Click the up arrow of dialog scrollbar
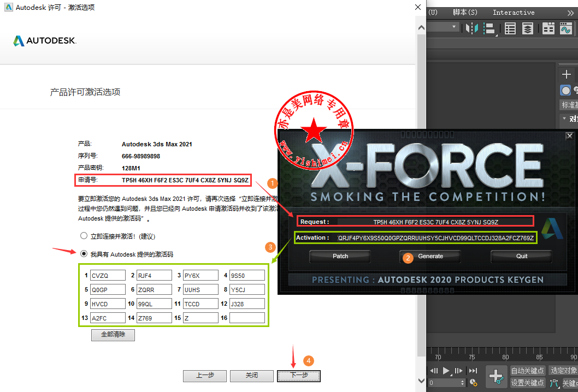578x392 pixels. (x=421, y=28)
